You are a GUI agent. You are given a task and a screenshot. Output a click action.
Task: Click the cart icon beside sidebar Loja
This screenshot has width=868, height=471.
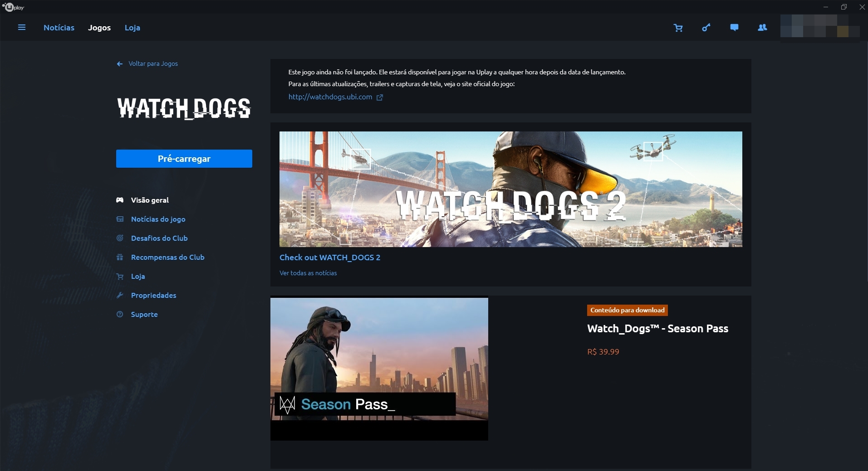coord(120,276)
